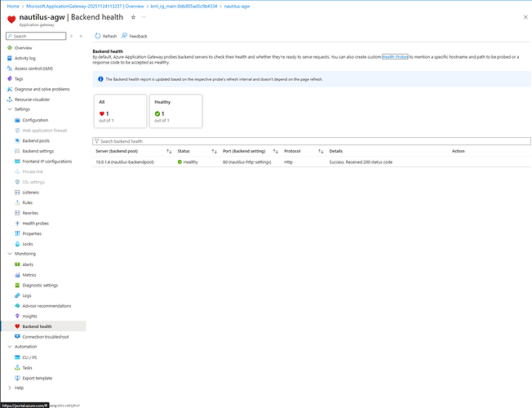Image resolution: width=532 pixels, height=408 pixels.
Task: Click the Overview icon in sidebar
Action: coord(10,48)
